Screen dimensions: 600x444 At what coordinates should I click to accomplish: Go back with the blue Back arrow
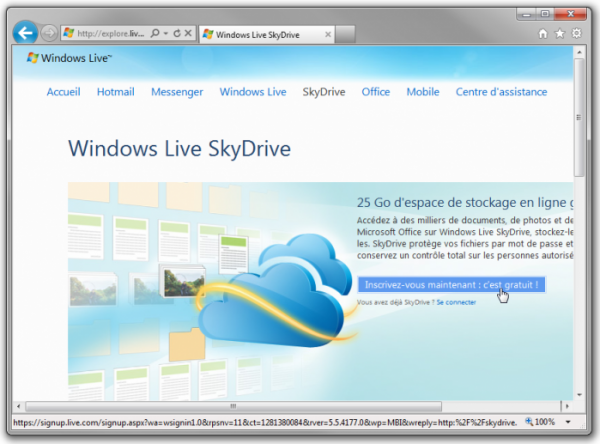(25, 33)
